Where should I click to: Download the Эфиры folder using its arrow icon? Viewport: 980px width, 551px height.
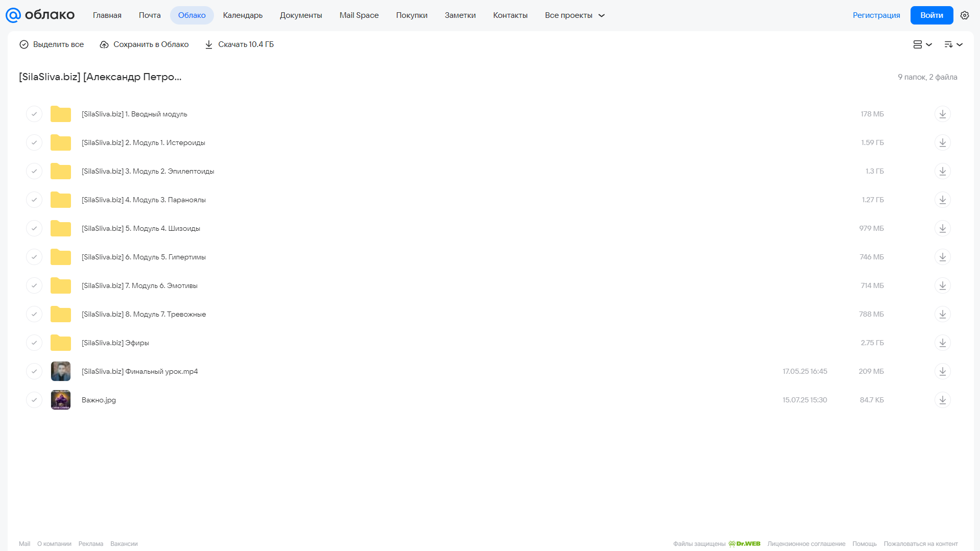tap(942, 343)
